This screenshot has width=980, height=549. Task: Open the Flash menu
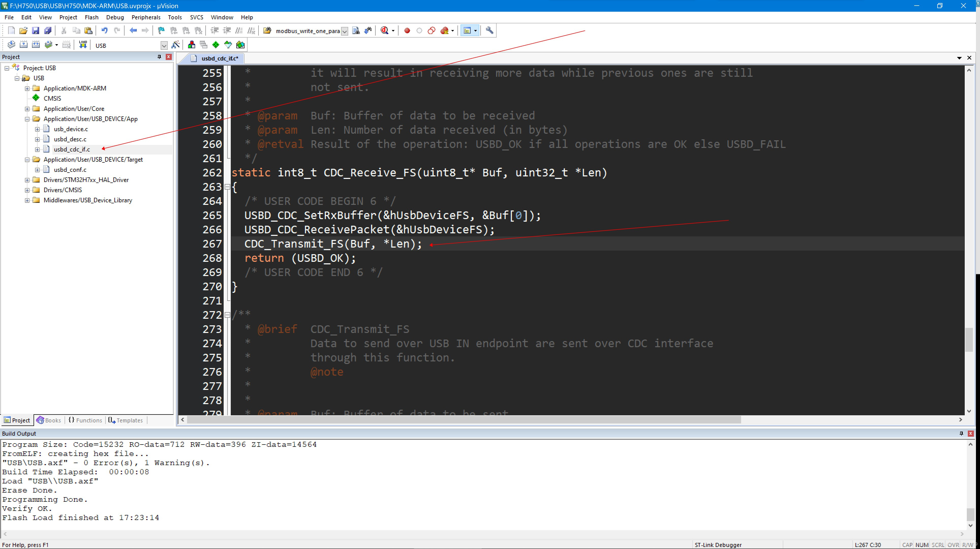pyautogui.click(x=91, y=17)
